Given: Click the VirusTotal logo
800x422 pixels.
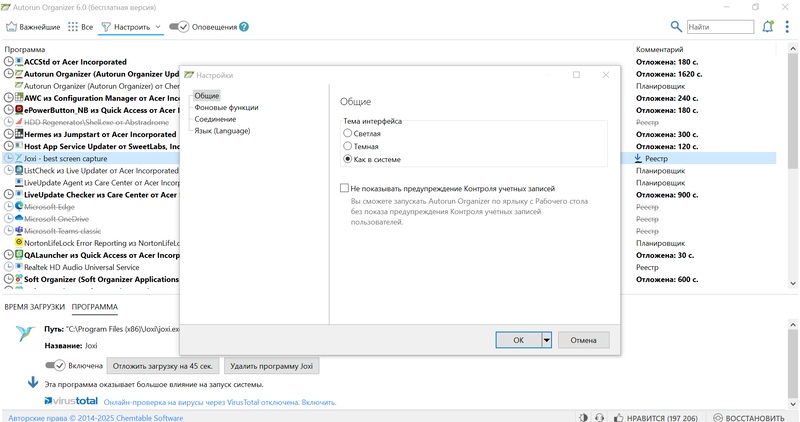Looking at the screenshot, I should (x=71, y=401).
